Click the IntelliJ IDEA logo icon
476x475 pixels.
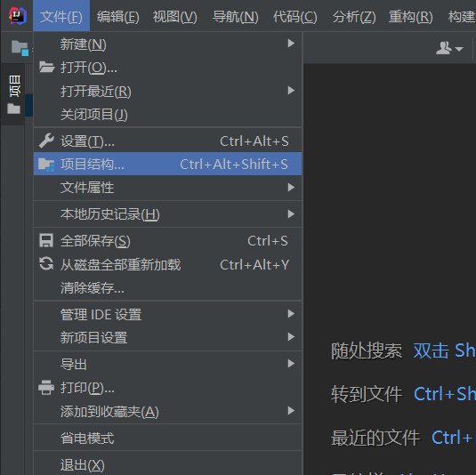click(x=18, y=16)
